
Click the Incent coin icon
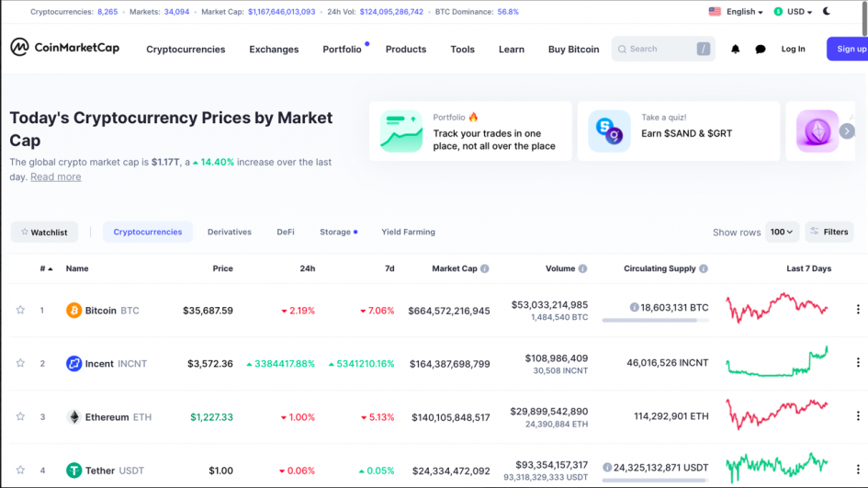(73, 363)
